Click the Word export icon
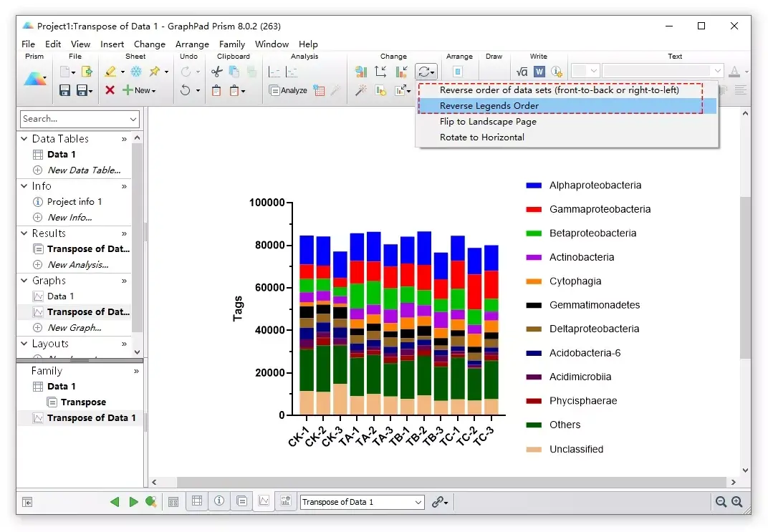The height and width of the screenshot is (532, 768). (539, 72)
